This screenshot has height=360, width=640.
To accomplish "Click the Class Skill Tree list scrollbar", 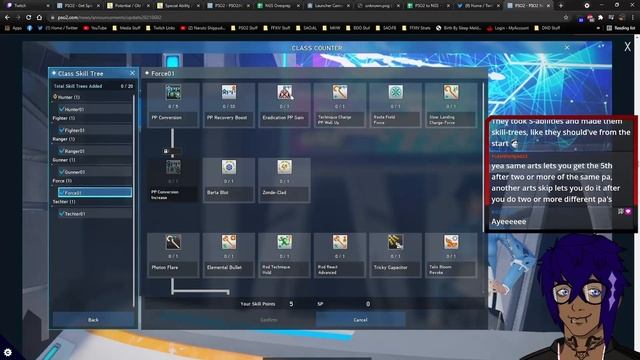I will click(133, 200).
